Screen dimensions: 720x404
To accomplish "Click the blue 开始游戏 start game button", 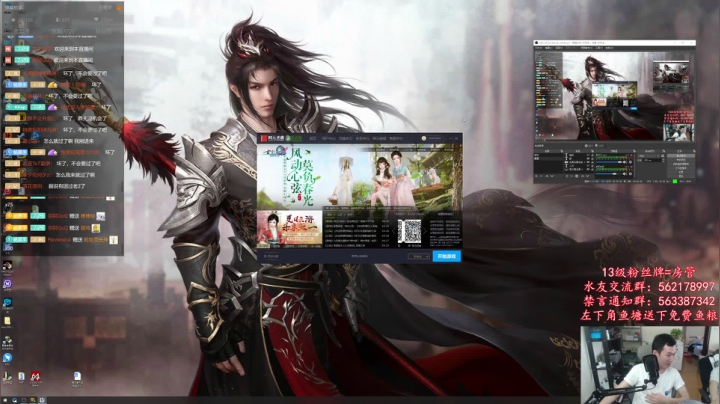I will tap(447, 256).
